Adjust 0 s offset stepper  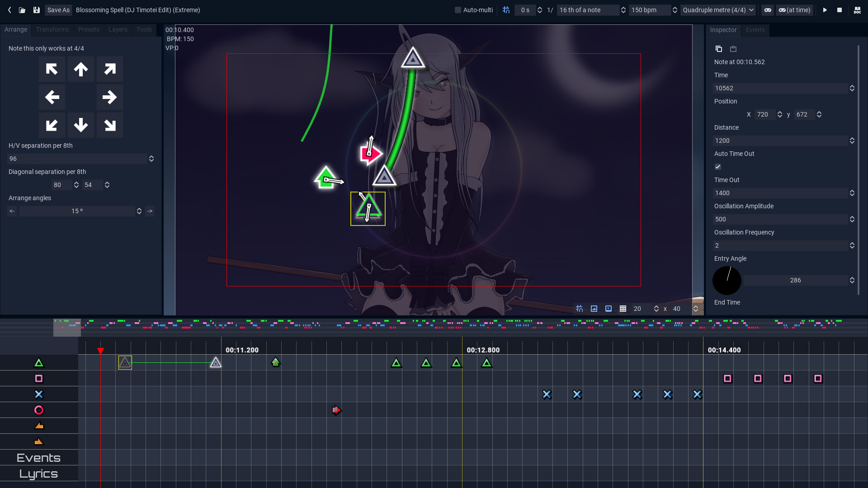(x=539, y=10)
